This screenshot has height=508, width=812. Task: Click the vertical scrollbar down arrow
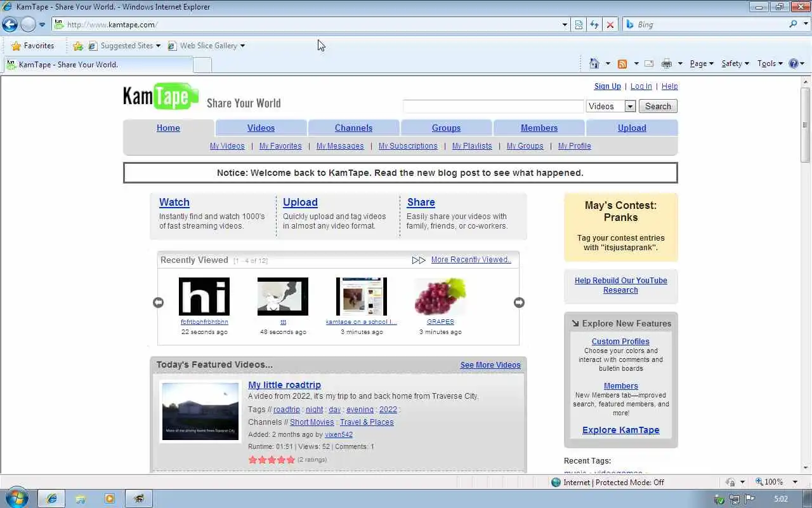[806, 469]
